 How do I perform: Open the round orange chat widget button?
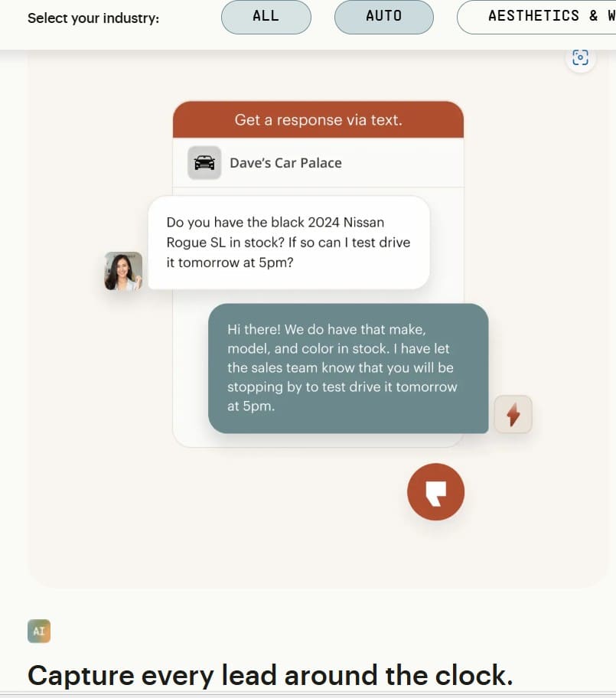(435, 492)
